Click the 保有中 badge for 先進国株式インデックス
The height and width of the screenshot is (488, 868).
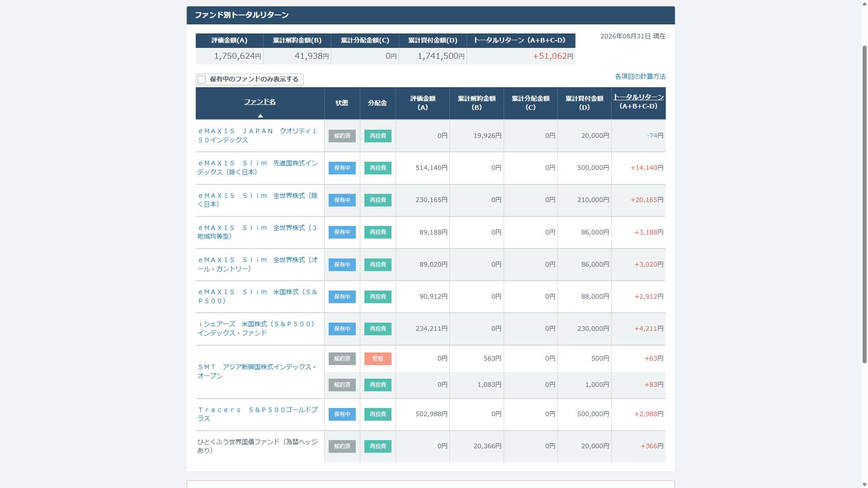click(342, 168)
